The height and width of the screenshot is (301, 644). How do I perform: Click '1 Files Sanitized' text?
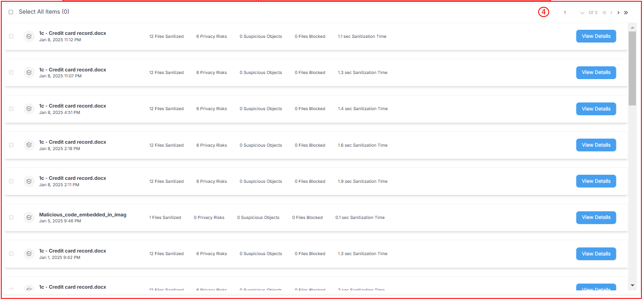165,218
